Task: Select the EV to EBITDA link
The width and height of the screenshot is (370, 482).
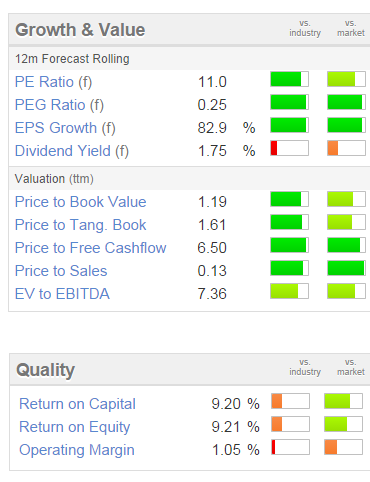Action: [x=62, y=294]
